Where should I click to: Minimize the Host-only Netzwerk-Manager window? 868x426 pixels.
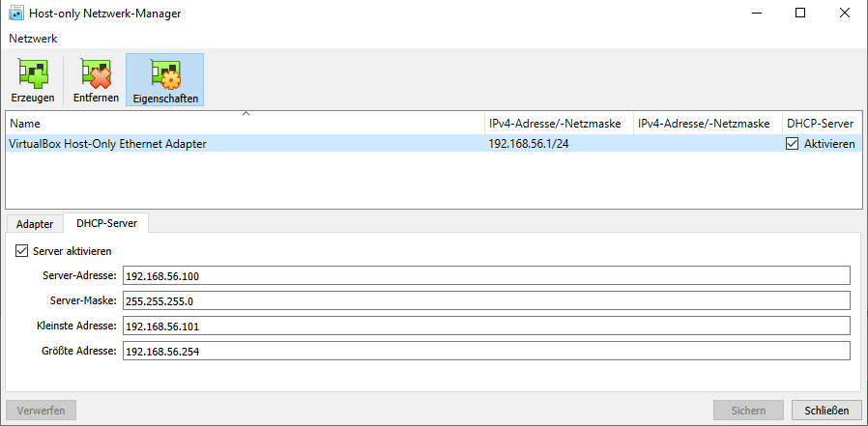(756, 14)
